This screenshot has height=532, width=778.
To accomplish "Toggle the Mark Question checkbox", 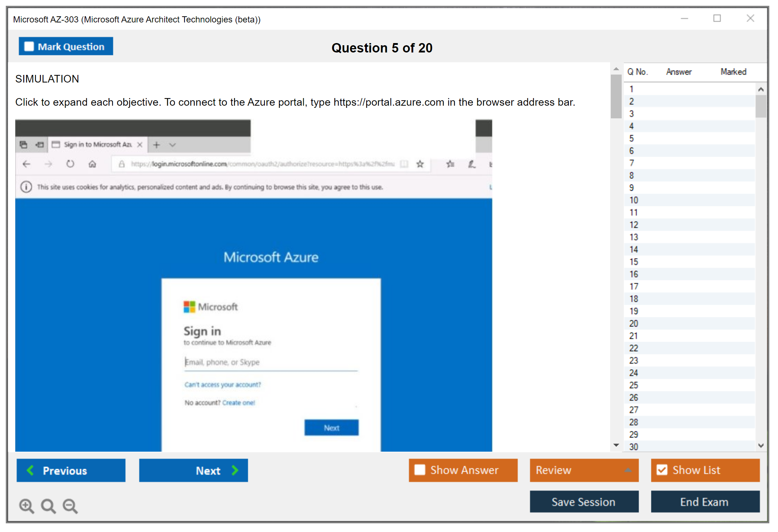I will (29, 46).
